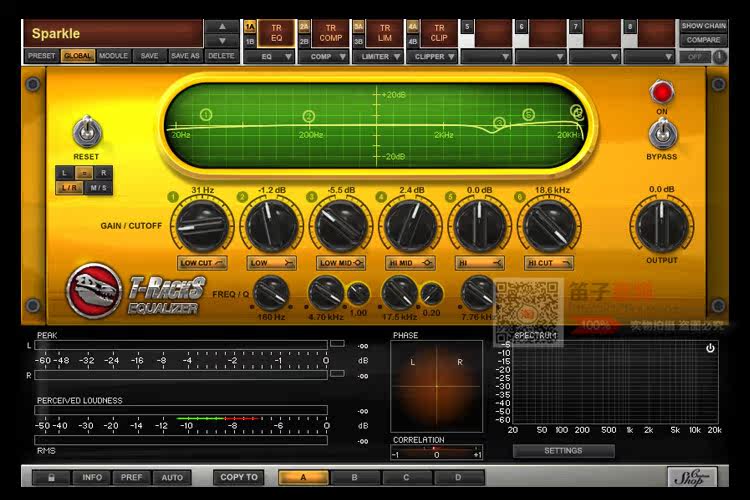Image resolution: width=750 pixels, height=500 pixels.
Task: Select the linked '=' channel button
Action: 84,173
